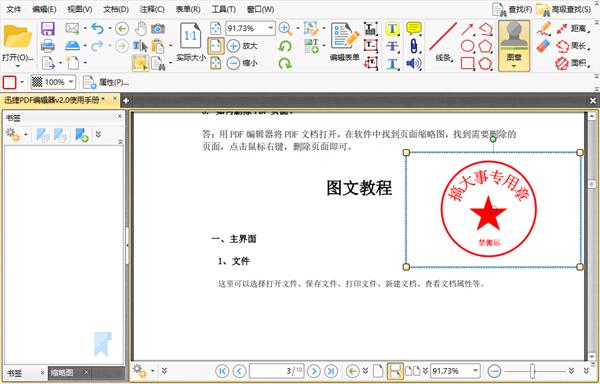The width and height of the screenshot is (600, 384).
Task: Go to last page button
Action: [331, 371]
